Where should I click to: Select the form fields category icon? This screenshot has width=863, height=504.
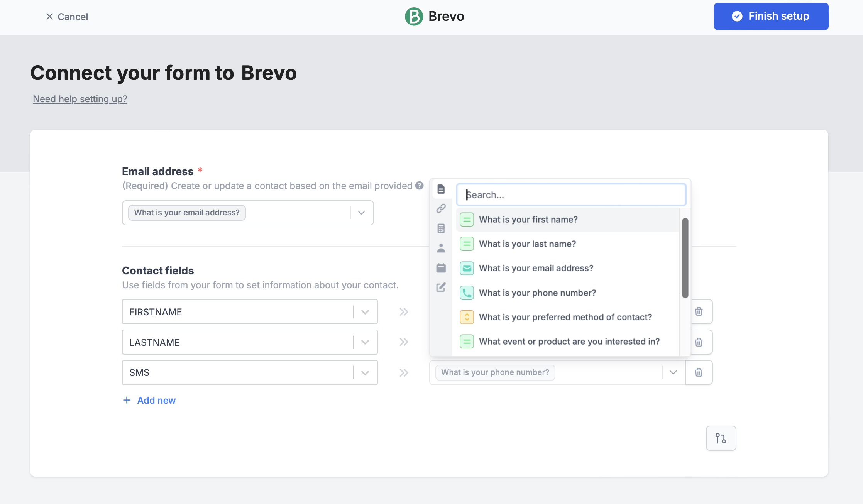(x=441, y=189)
